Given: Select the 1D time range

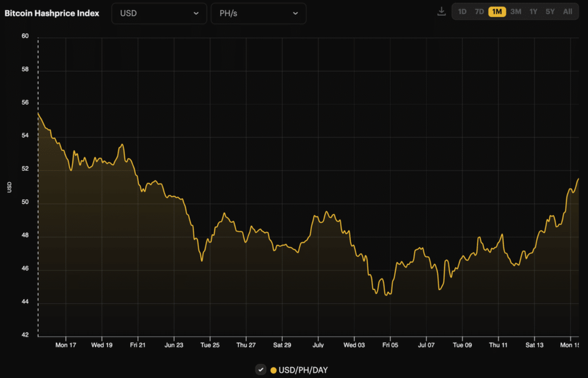Looking at the screenshot, I should (x=462, y=11).
